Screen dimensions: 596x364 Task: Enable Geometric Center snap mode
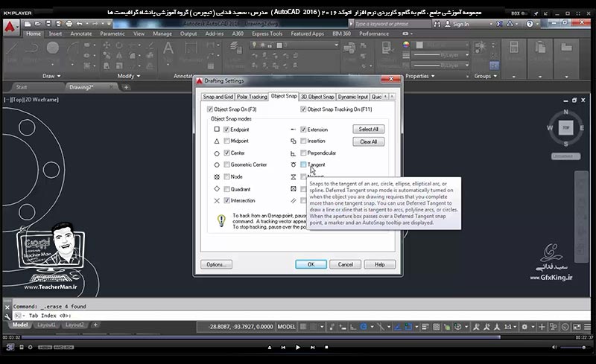227,165
